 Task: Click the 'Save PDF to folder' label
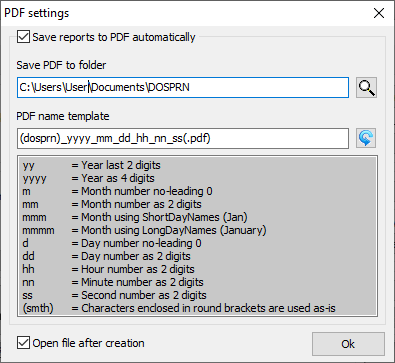pos(61,65)
